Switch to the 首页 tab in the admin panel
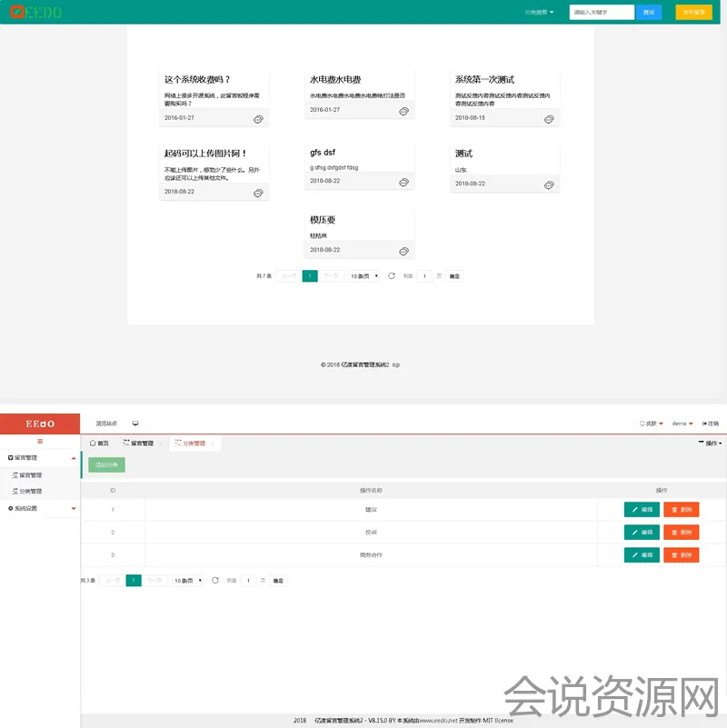727x728 pixels. pos(99,444)
